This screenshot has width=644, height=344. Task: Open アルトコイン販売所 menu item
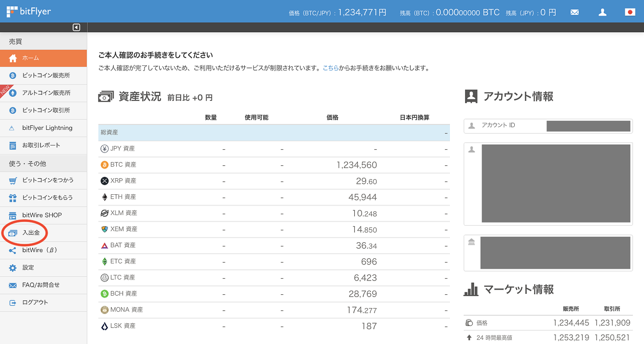pyautogui.click(x=43, y=93)
